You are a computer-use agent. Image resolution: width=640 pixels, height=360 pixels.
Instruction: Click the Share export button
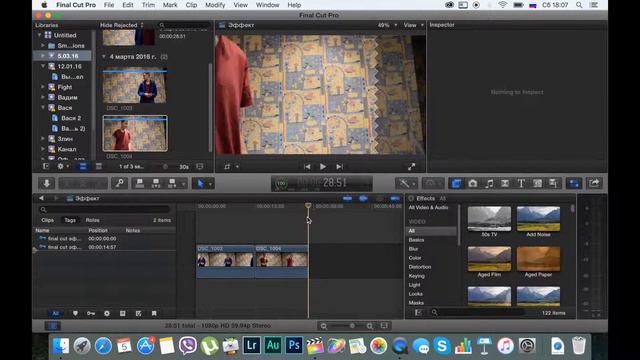(594, 183)
